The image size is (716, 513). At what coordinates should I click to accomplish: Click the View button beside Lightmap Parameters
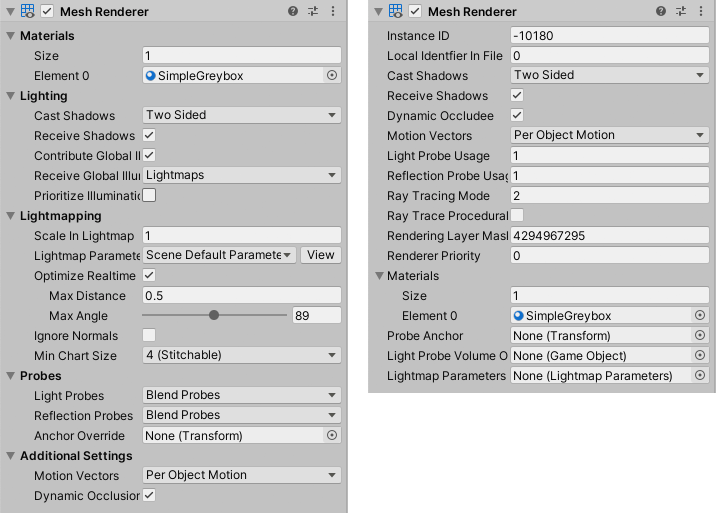pos(321,255)
